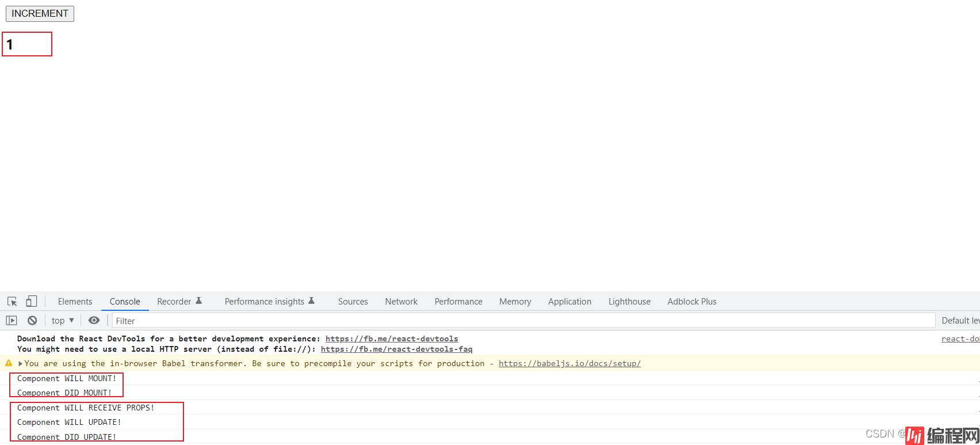980x445 pixels.
Task: Switch to the Elements tab
Action: [x=75, y=302]
